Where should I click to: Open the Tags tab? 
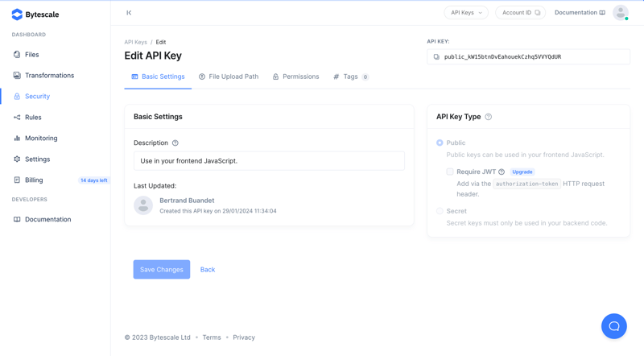point(351,77)
